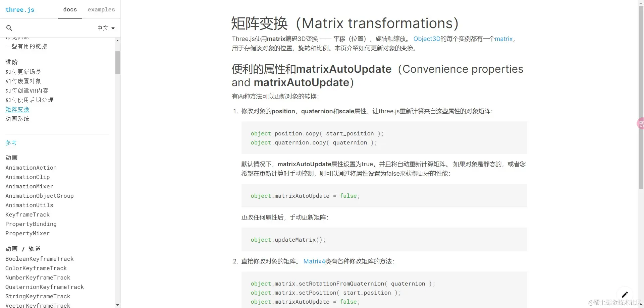644x308 pixels.
Task: Open AnimationAction reference page
Action: (31, 168)
